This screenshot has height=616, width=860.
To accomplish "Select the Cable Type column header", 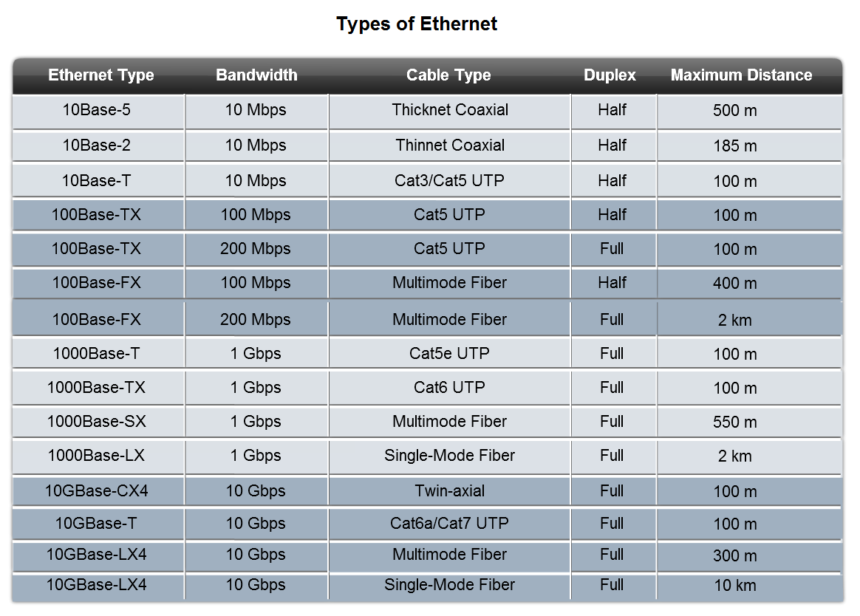I will click(x=448, y=75).
